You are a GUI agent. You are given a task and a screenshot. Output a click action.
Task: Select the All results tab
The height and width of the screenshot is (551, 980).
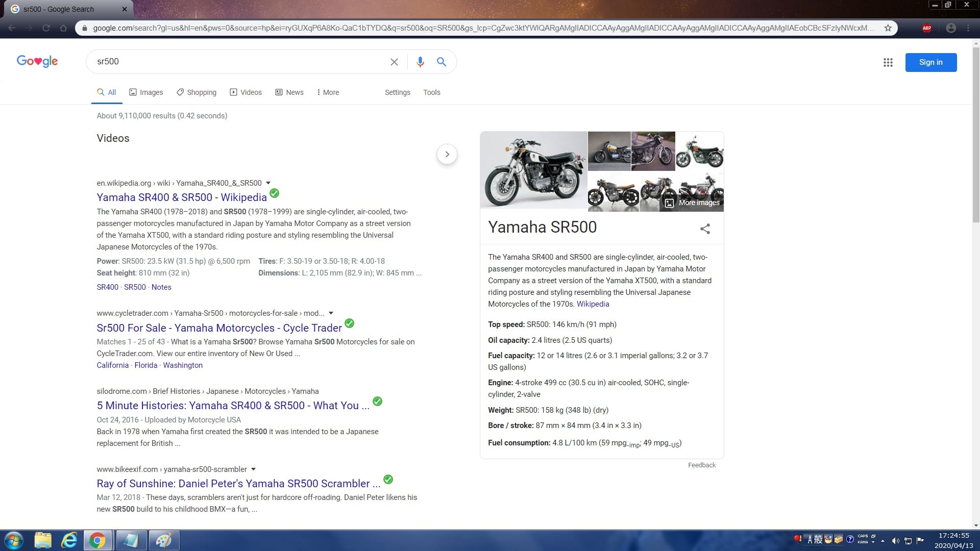click(107, 92)
